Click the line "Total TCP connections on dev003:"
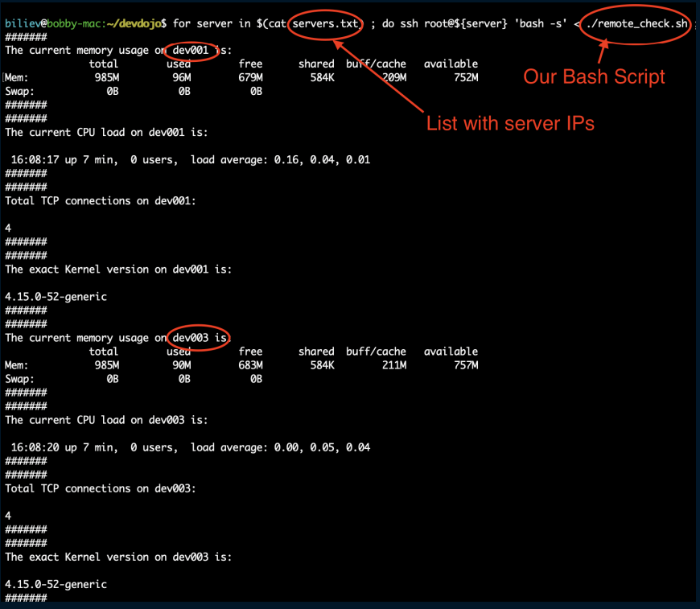This screenshot has height=609, width=700. click(101, 488)
